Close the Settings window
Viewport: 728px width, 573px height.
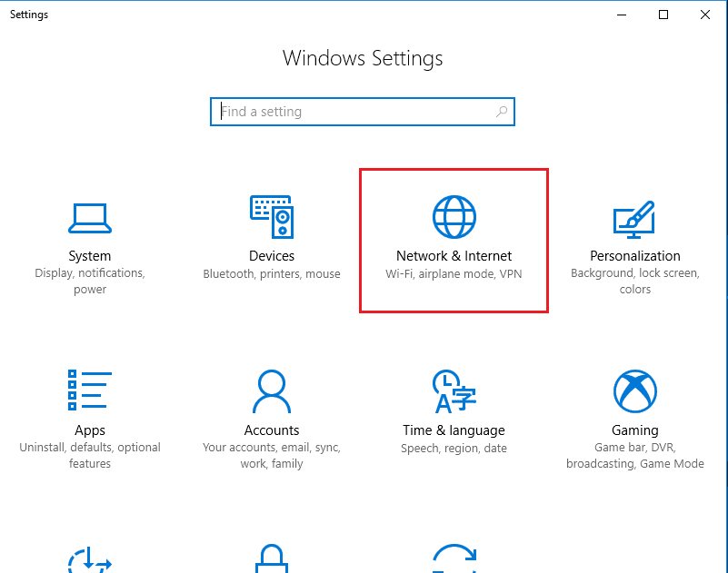pyautogui.click(x=705, y=15)
